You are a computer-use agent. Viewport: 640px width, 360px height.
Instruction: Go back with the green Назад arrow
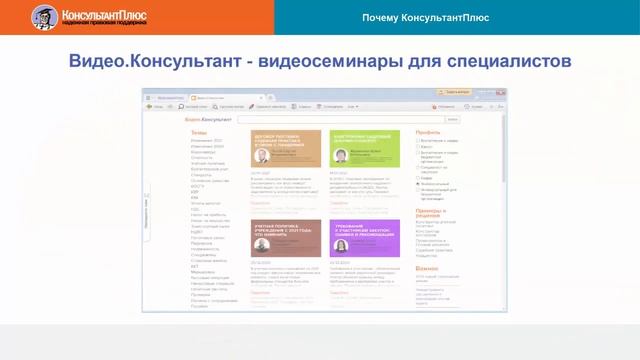[155, 107]
